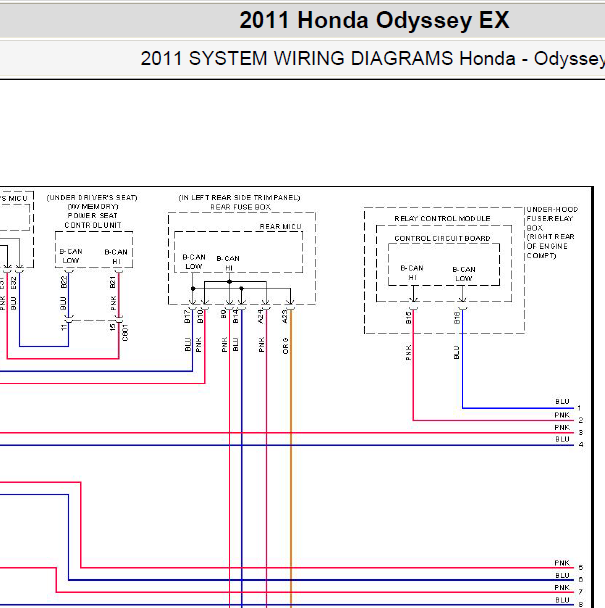Image resolution: width=605 pixels, height=608 pixels.
Task: Click the C601 connector label
Action: [x=125, y=333]
